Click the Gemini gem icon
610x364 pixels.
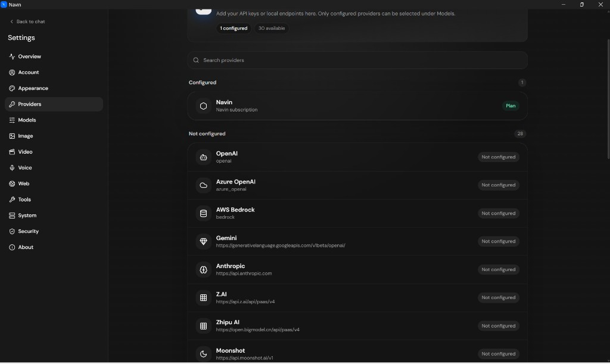pos(204,241)
